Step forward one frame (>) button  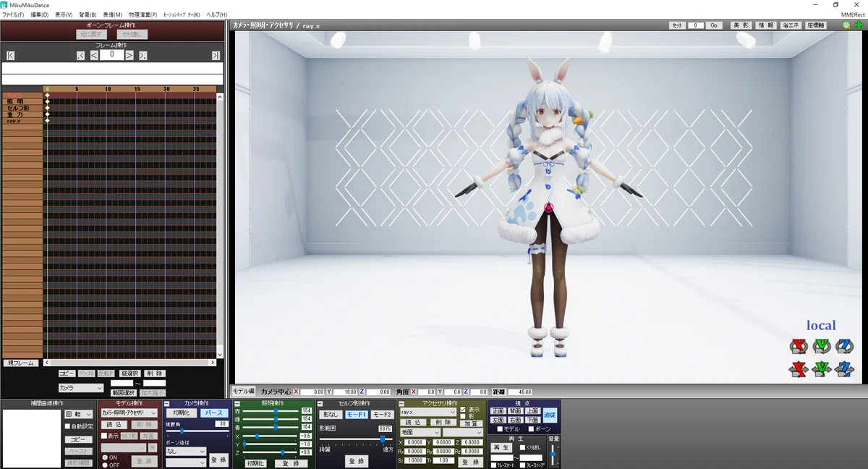pyautogui.click(x=129, y=55)
